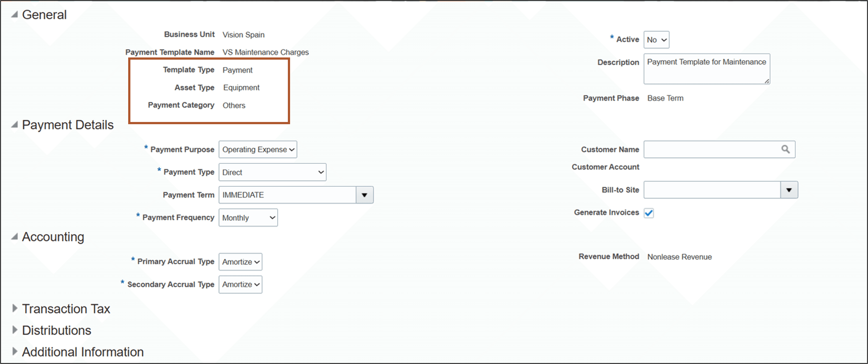Expand the Additional Information section
The width and height of the screenshot is (868, 364).
[15, 351]
